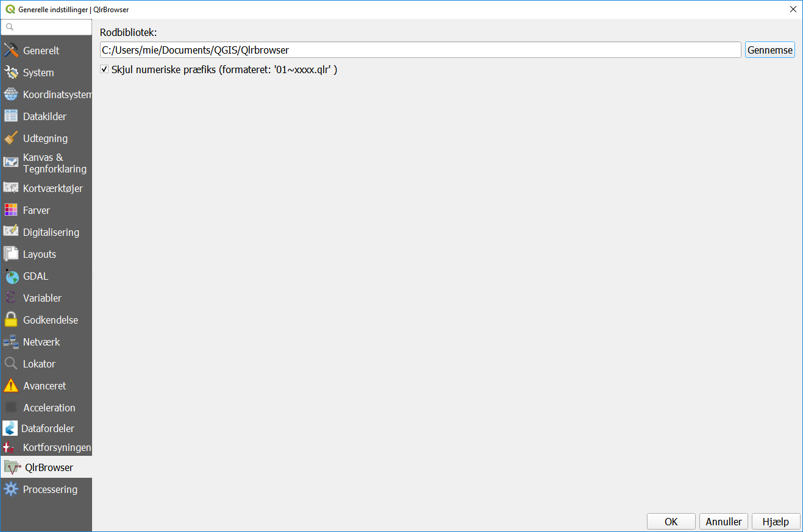This screenshot has width=803, height=532.
Task: Click the Koordinatsystem globe icon
Action: tap(11, 94)
